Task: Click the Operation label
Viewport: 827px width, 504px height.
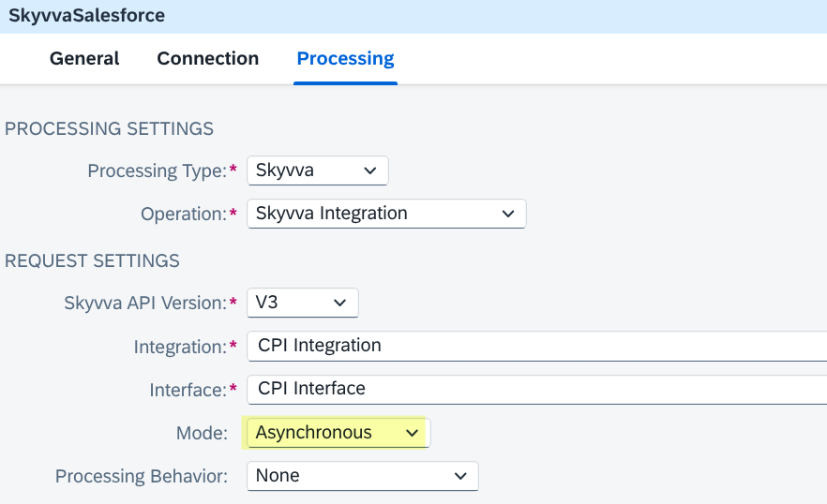Action: point(184,214)
